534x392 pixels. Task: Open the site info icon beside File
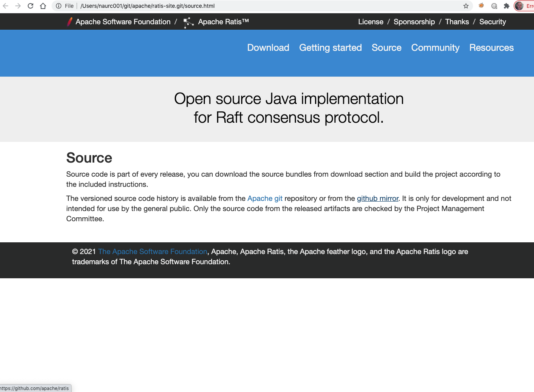(x=59, y=6)
